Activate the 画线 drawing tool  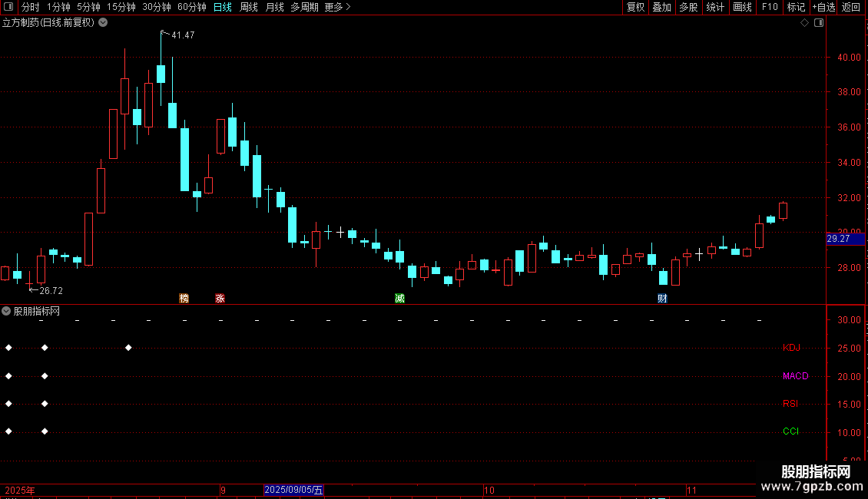coord(742,7)
